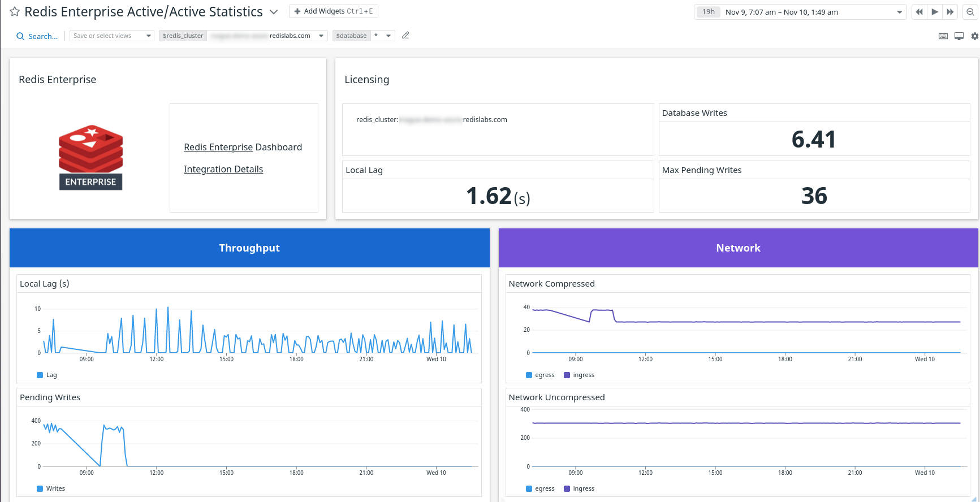Screen dimensions: 980x502
Task: Star the dashboard as favorite
Action: pyautogui.click(x=15, y=12)
